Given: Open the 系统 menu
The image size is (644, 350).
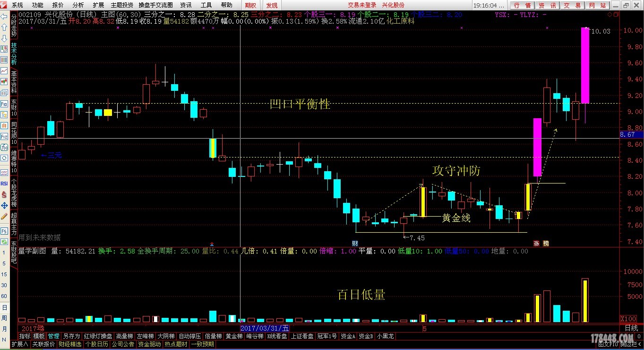Looking at the screenshot, I should point(17,5).
